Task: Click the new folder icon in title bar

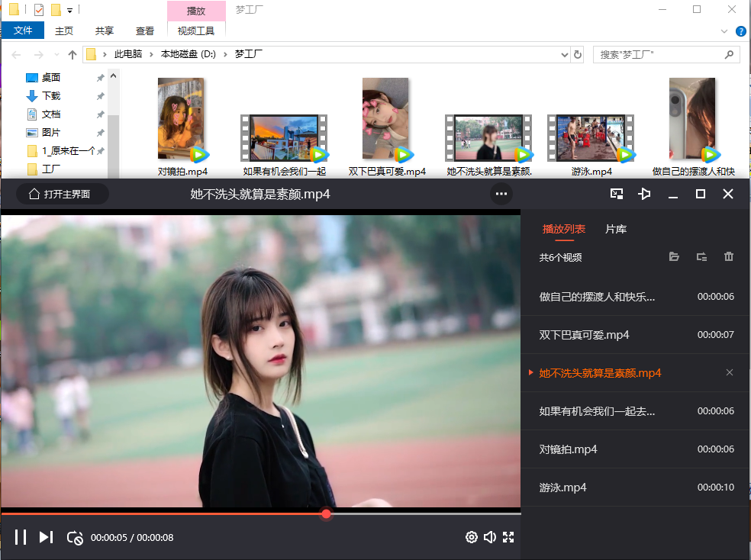Action: 56,10
